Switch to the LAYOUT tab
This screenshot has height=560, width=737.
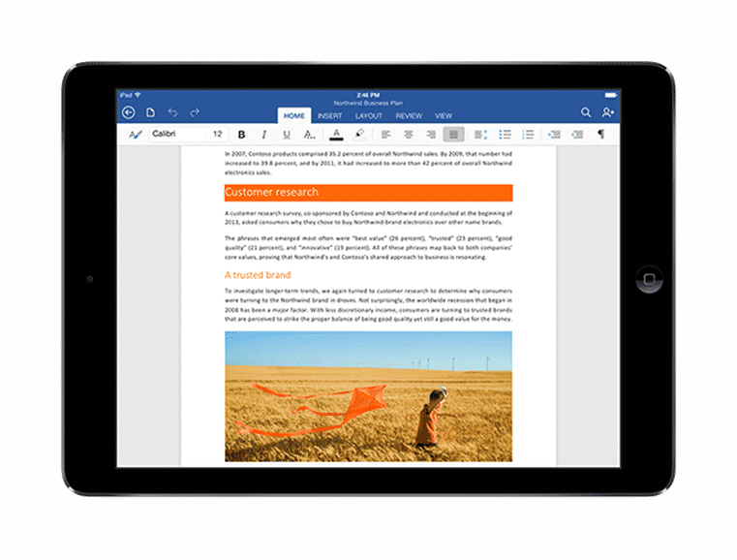click(x=368, y=116)
